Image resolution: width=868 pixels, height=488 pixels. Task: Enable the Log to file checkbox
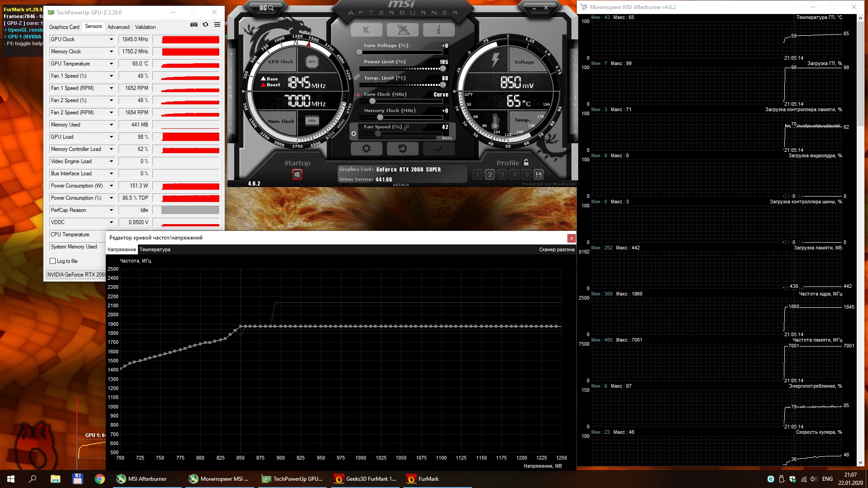pyautogui.click(x=53, y=261)
